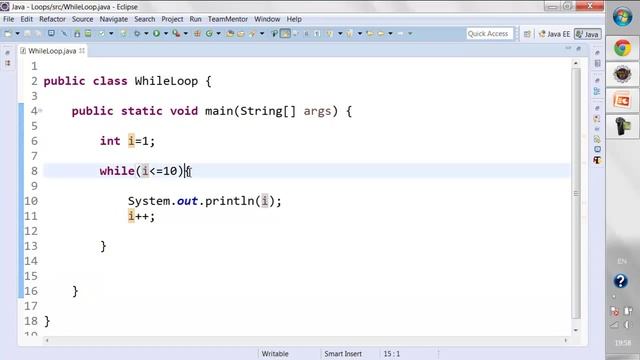Viewport: 640px width, 360px height.
Task: Click the editor's vertical scrollbar up arrow
Action: (x=576, y=63)
